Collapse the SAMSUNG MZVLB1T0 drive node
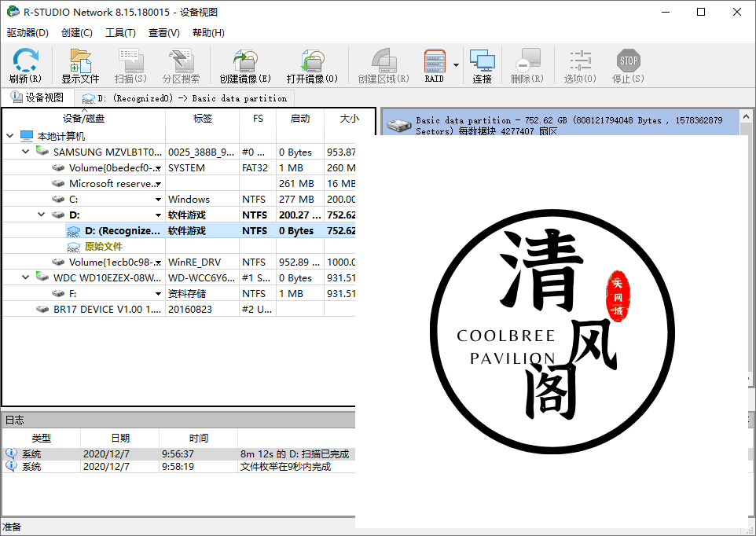 [x=26, y=152]
